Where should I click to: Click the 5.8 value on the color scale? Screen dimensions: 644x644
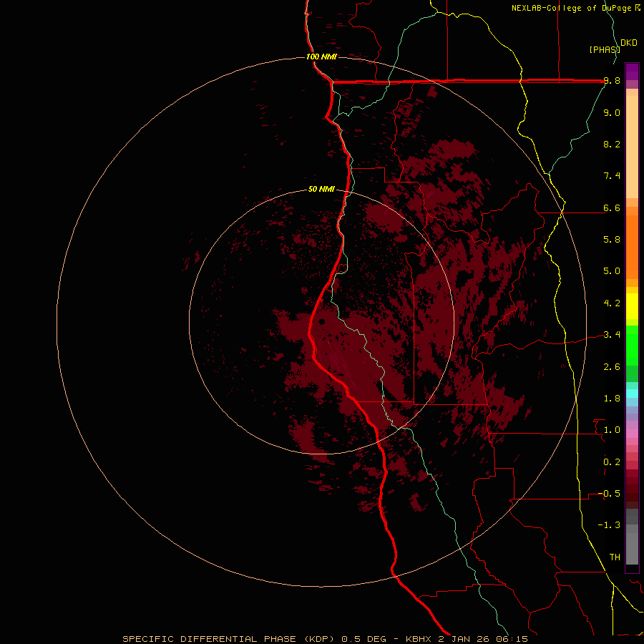(x=612, y=240)
